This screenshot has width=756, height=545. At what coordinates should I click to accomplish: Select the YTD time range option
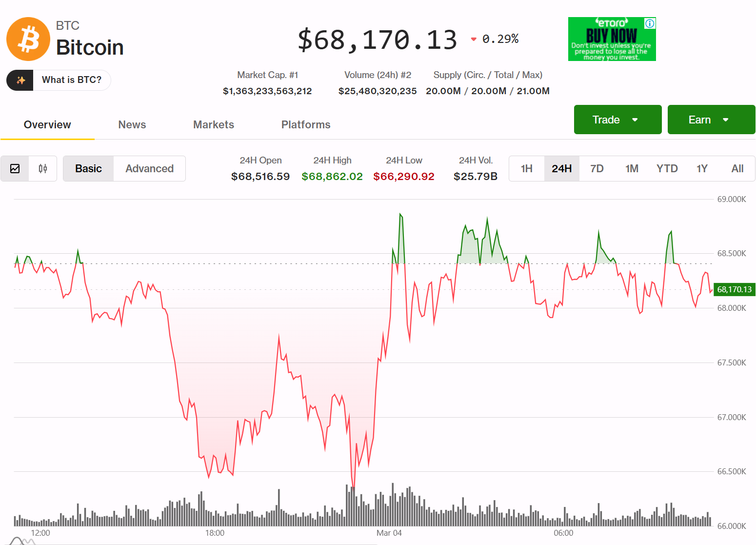coord(667,168)
